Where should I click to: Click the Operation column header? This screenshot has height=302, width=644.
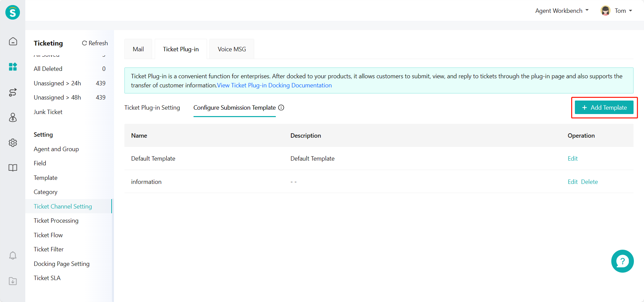point(581,136)
